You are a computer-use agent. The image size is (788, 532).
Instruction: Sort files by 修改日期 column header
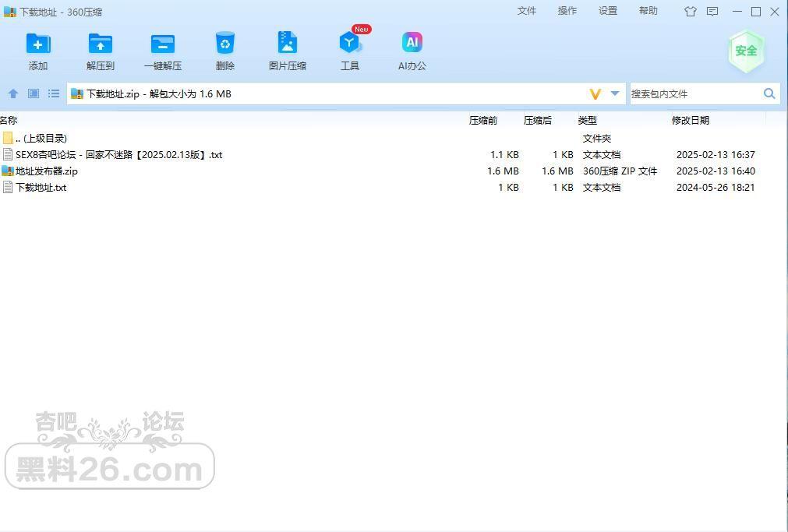[x=691, y=120]
